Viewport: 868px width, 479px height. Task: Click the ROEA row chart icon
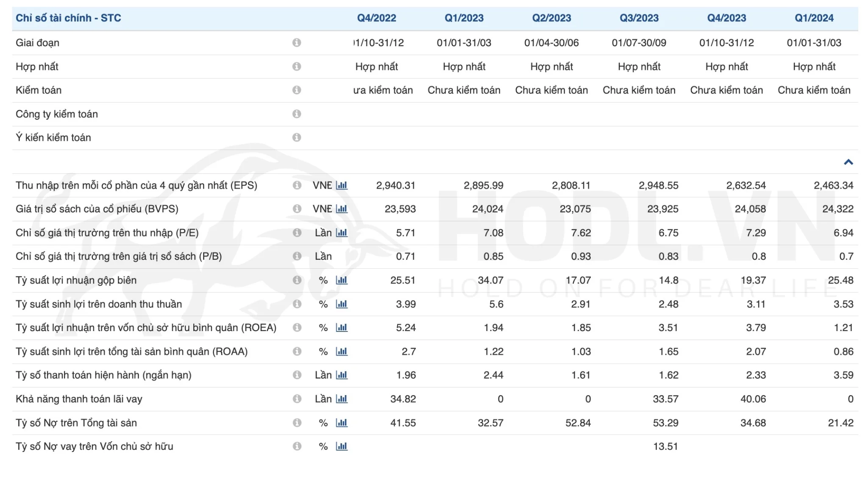[x=341, y=328]
